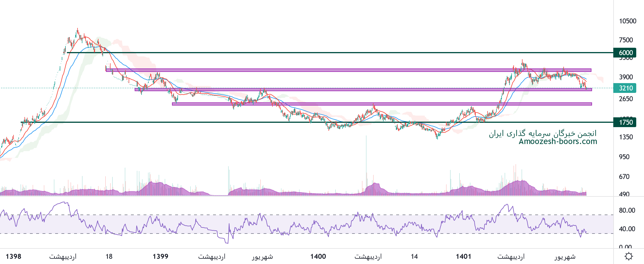Viewport: 644px width, 264px height.
Task: Click the 1399 year label on time axis
Action: pyautogui.click(x=160, y=256)
